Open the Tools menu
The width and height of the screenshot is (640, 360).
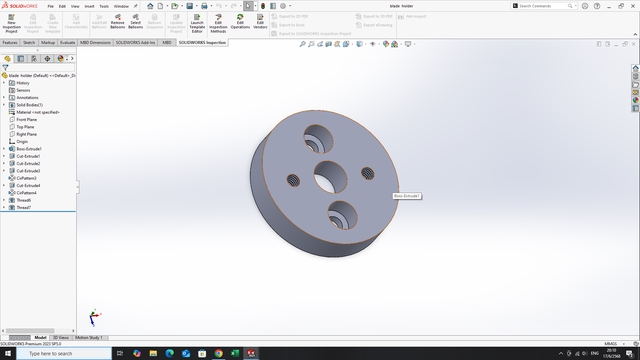(x=104, y=7)
